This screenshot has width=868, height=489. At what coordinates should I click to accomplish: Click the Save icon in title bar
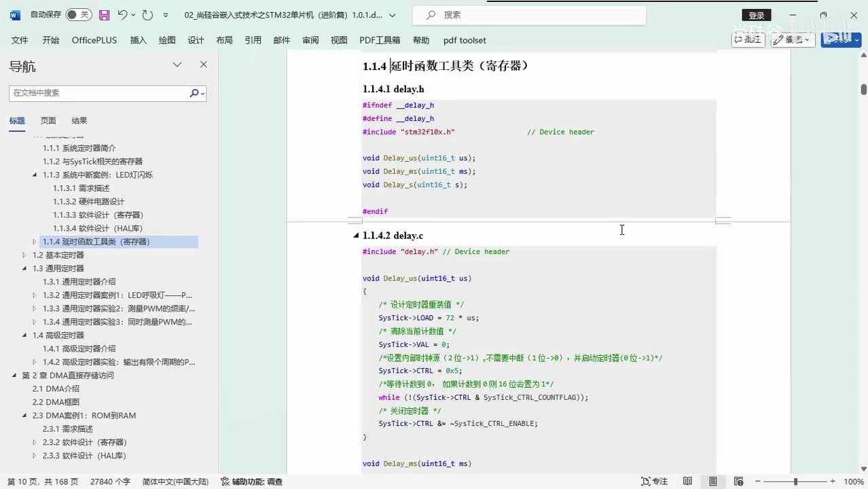104,14
